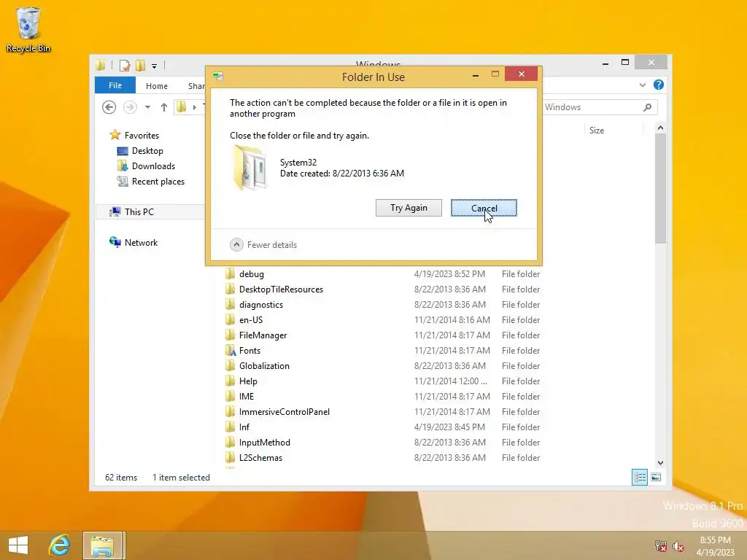This screenshot has height=560, width=747.
Task: Open the recent locations dropdown arrow
Action: point(147,107)
